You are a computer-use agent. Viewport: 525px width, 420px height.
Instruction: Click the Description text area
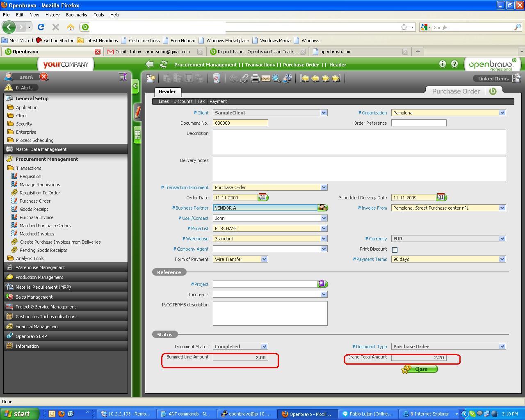click(x=359, y=142)
